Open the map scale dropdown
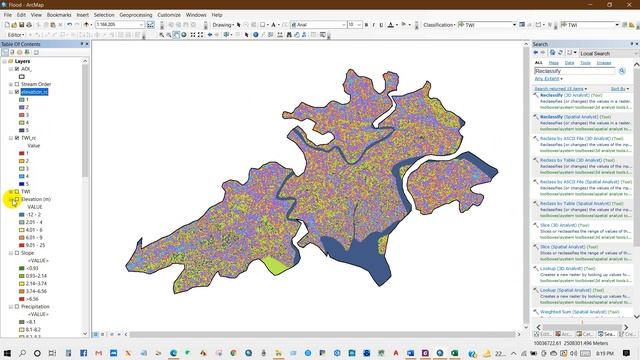The height and width of the screenshot is (360, 640). tap(141, 25)
